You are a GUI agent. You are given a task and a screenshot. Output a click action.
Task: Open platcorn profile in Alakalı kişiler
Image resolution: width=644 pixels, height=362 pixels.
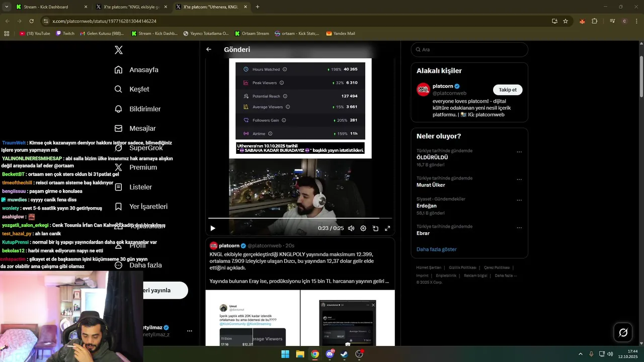pyautogui.click(x=443, y=86)
